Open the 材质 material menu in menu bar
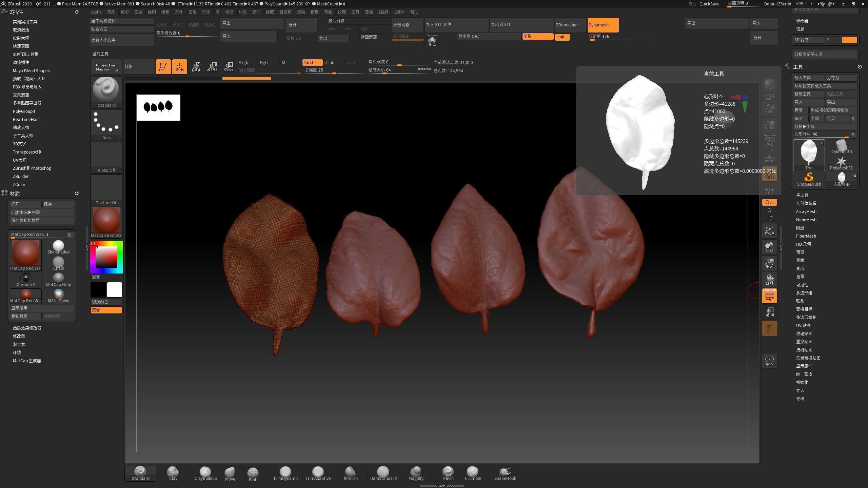This screenshot has width=868, height=488. tap(243, 12)
